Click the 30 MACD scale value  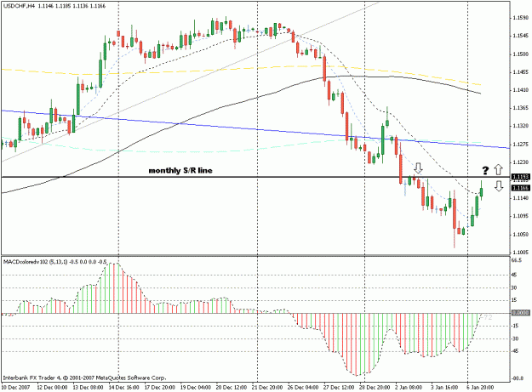514,287
